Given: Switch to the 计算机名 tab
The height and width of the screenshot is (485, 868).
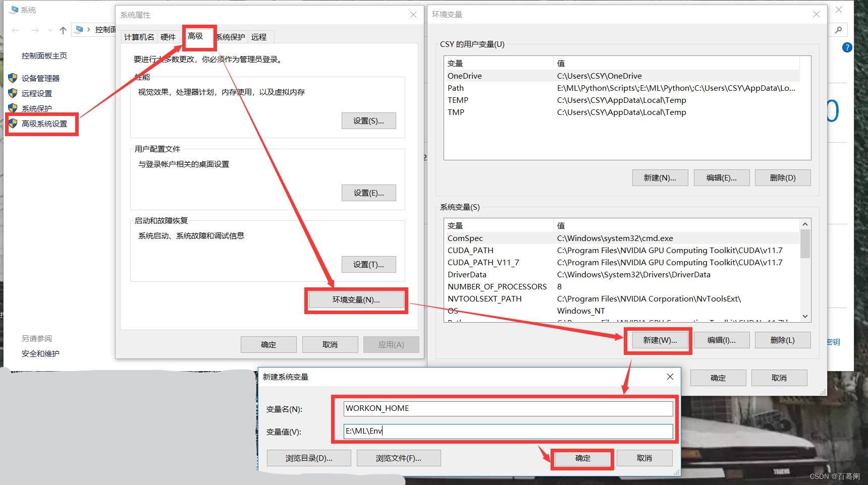Looking at the screenshot, I should click(x=138, y=37).
